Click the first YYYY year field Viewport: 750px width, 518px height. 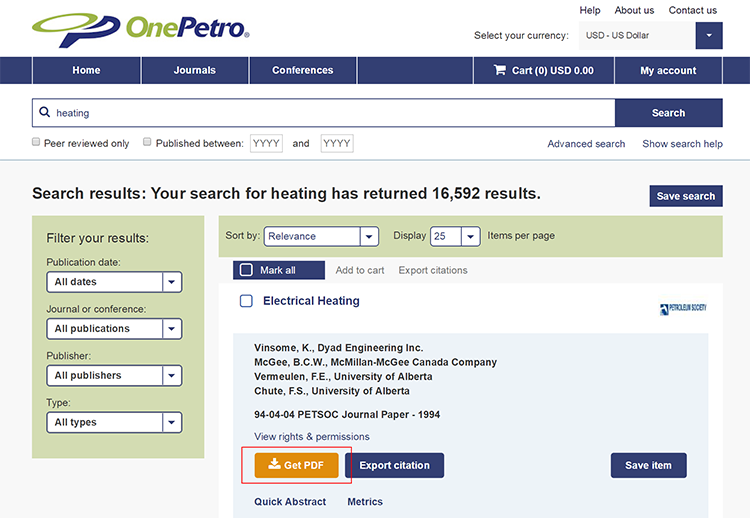tap(266, 143)
